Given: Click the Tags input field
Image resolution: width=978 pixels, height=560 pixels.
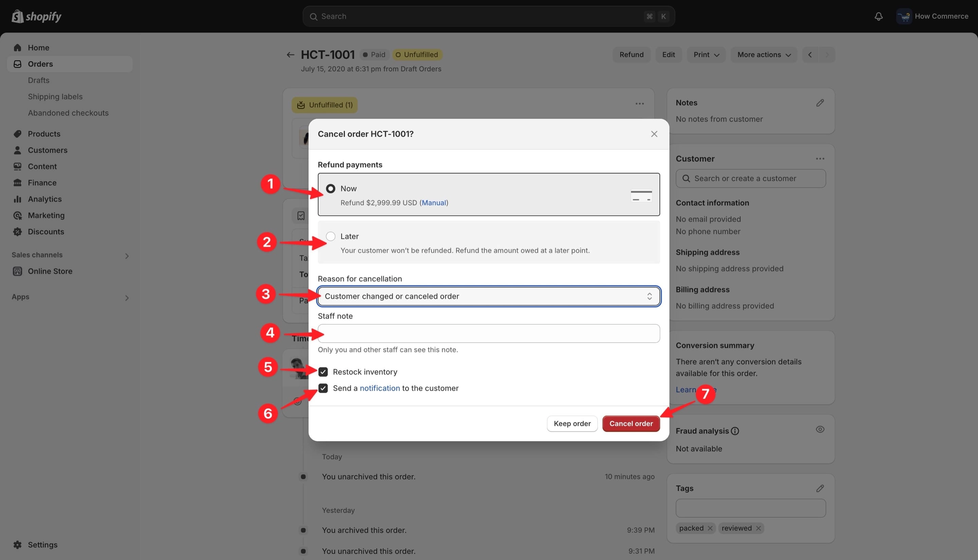Looking at the screenshot, I should [x=750, y=508].
